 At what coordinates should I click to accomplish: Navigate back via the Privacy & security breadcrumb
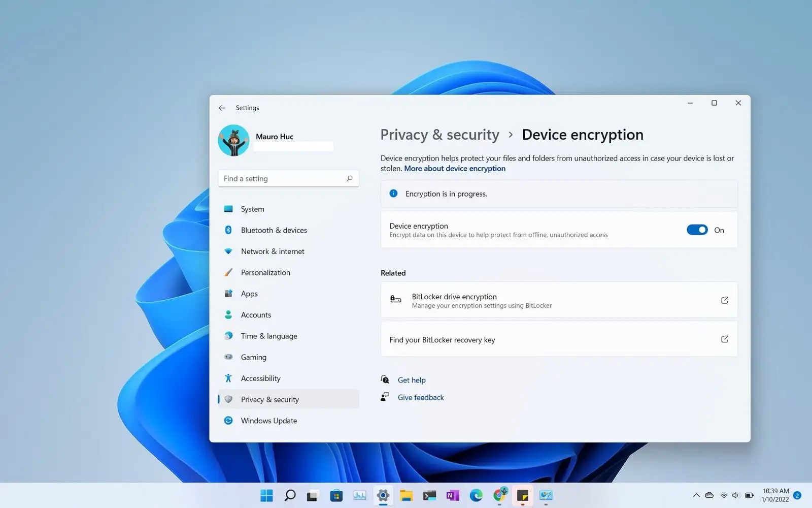(x=439, y=135)
